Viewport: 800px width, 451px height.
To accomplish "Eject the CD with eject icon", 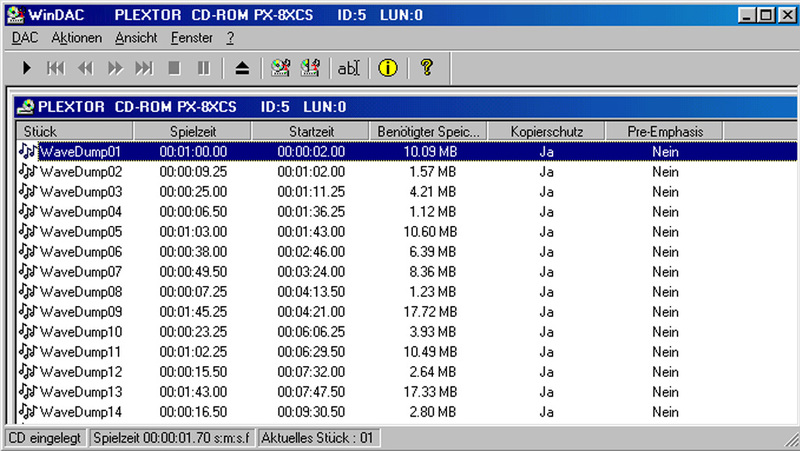I will [242, 68].
